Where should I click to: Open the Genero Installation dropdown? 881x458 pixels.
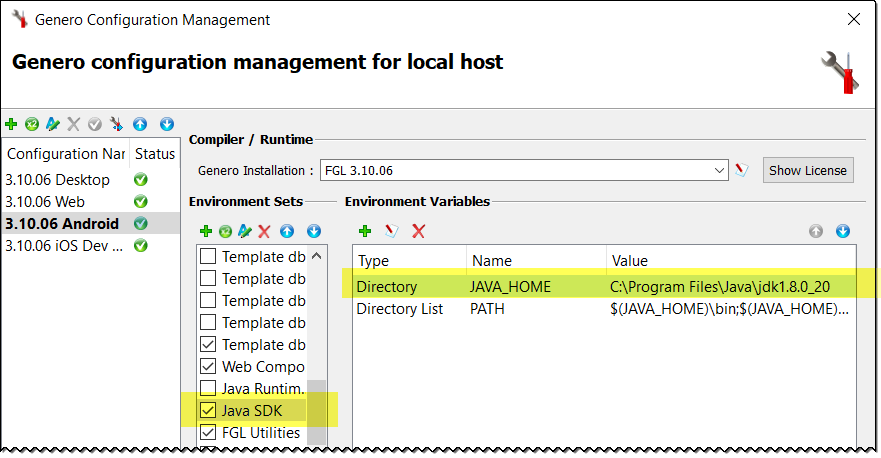[719, 170]
